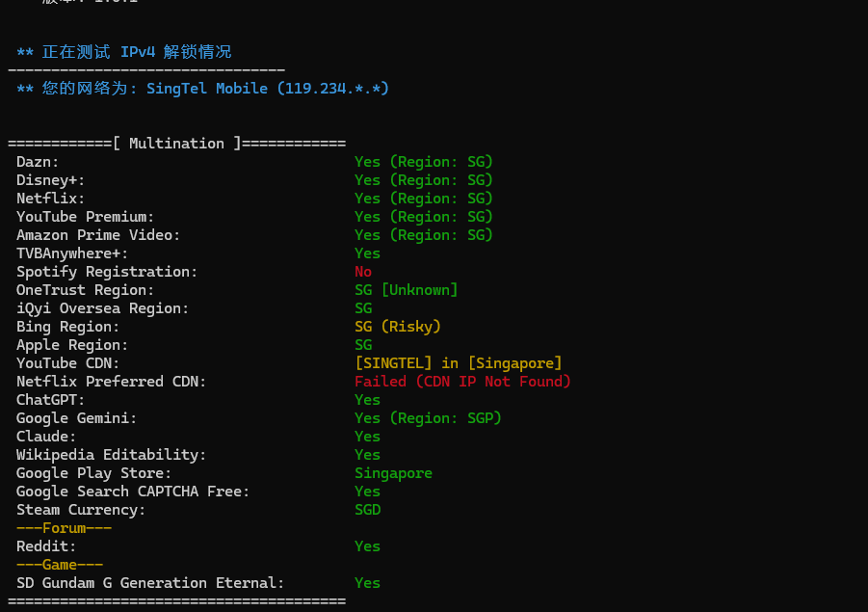Click the Amazon Prime Video label
This screenshot has width=868, height=612.
click(98, 235)
